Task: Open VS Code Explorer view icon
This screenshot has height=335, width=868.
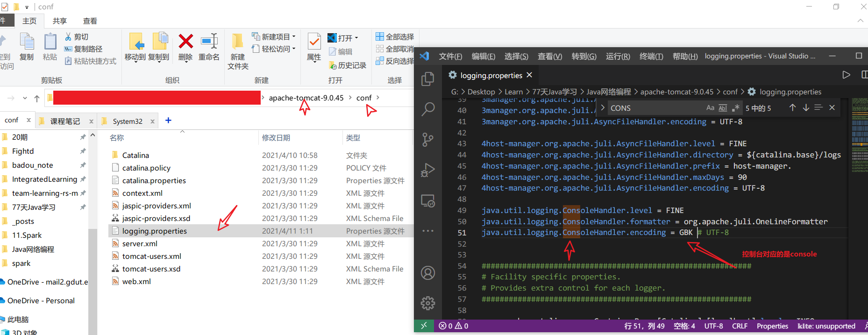Action: tap(427, 78)
